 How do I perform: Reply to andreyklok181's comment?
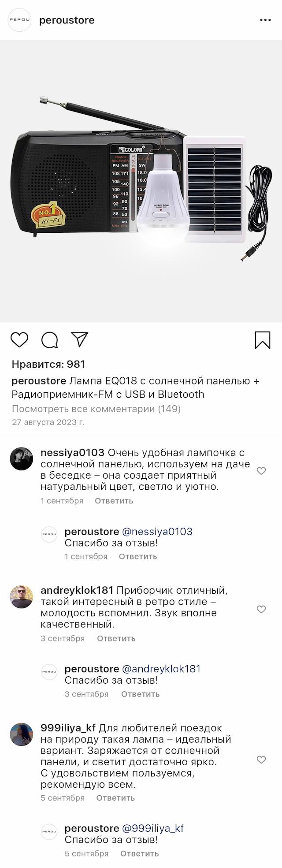click(x=116, y=638)
